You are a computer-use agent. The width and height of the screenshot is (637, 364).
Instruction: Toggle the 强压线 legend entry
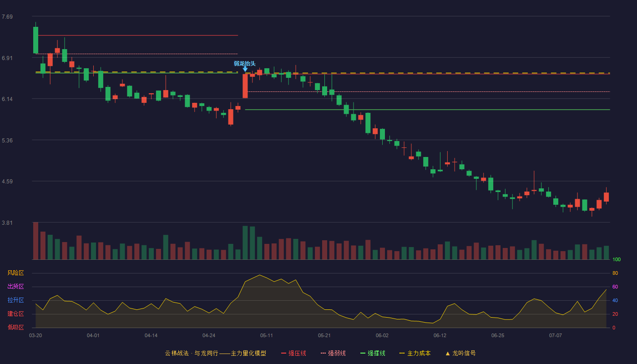tap(293, 353)
